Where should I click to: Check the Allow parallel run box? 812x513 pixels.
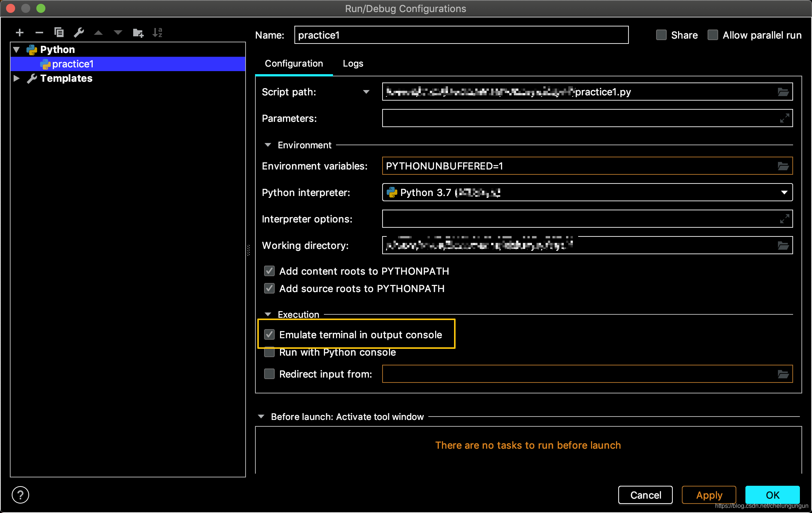click(713, 35)
